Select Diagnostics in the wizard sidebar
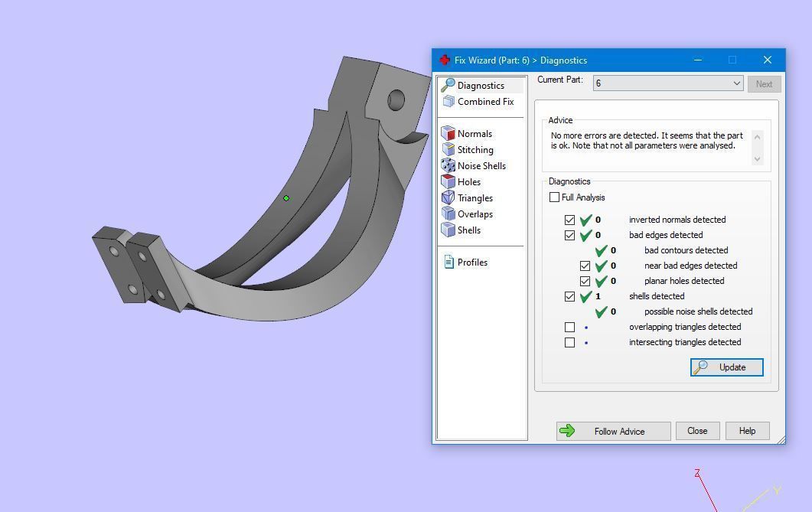This screenshot has height=512, width=812. coord(481,86)
